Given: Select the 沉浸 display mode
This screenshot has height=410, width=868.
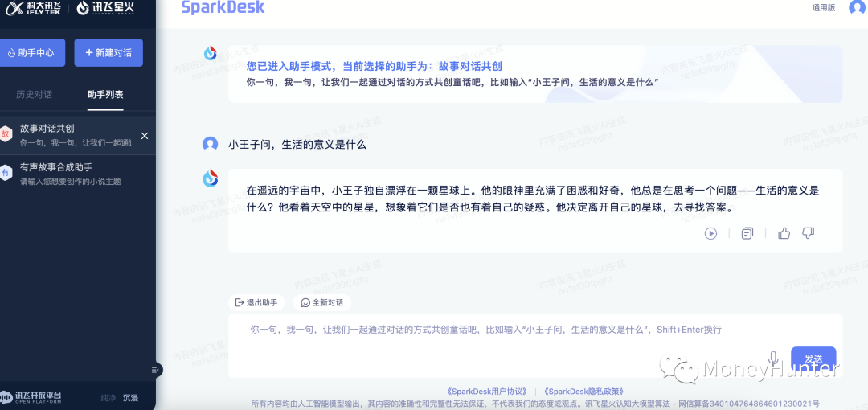Looking at the screenshot, I should 131,397.
